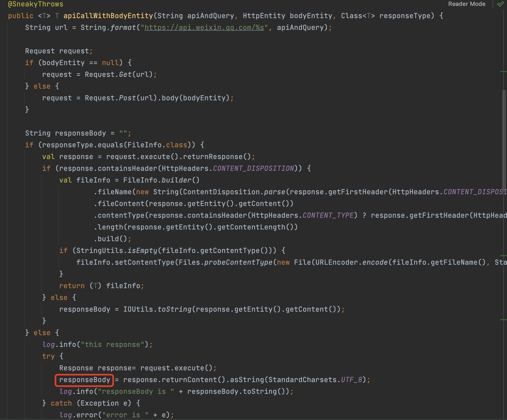Click the @SneakyThrows annotation

[35, 4]
